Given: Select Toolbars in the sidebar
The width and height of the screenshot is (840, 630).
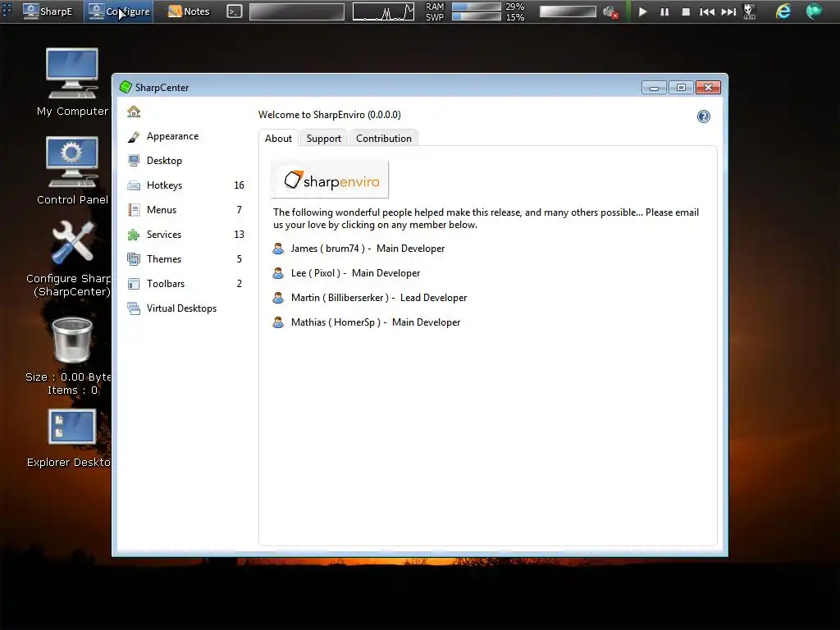Looking at the screenshot, I should pos(186,284).
